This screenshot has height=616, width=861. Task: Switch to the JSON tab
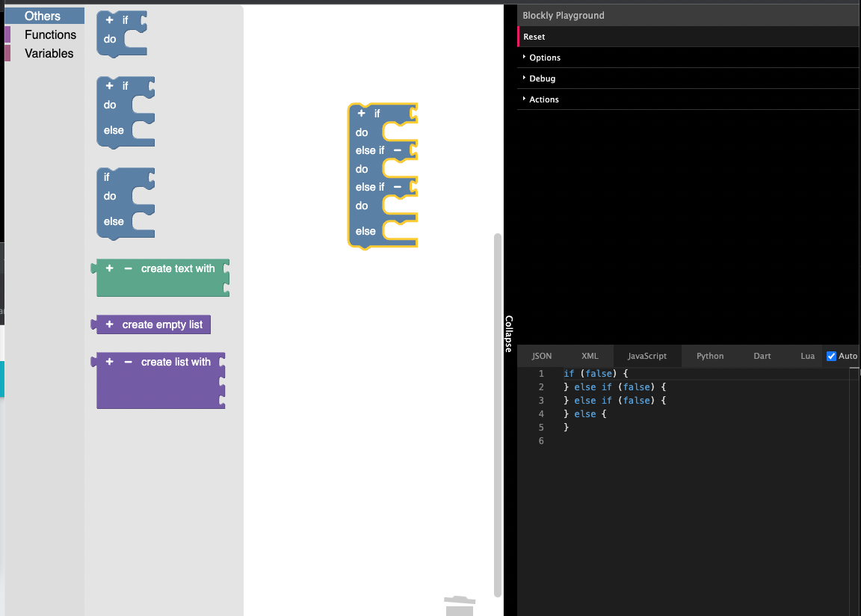point(541,356)
